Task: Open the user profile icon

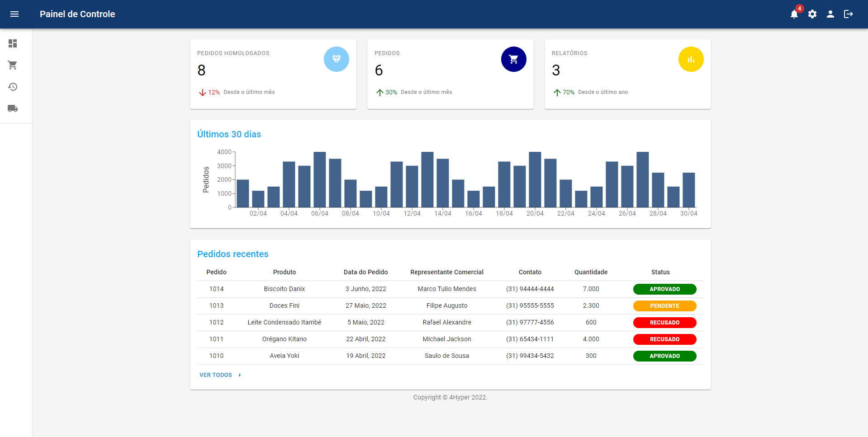Action: point(830,14)
